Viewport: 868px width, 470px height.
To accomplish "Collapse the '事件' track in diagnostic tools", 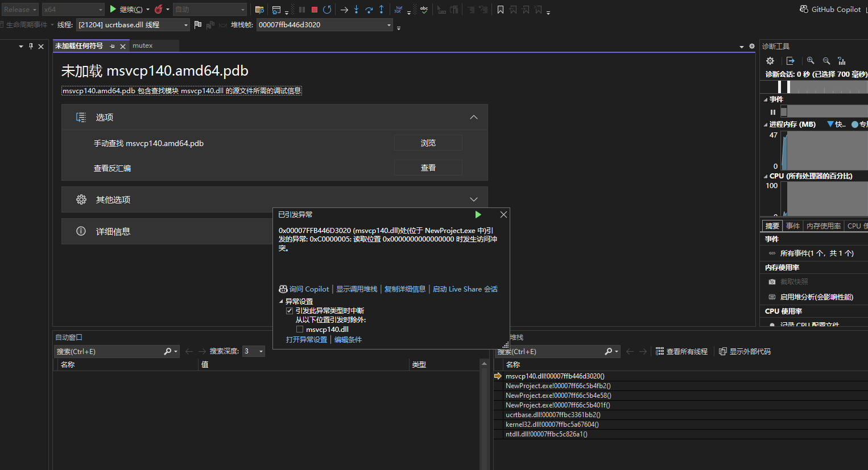I will 766,99.
